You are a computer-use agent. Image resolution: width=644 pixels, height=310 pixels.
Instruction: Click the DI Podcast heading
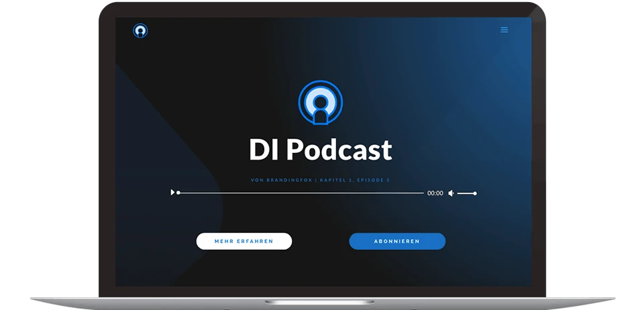pos(321,150)
